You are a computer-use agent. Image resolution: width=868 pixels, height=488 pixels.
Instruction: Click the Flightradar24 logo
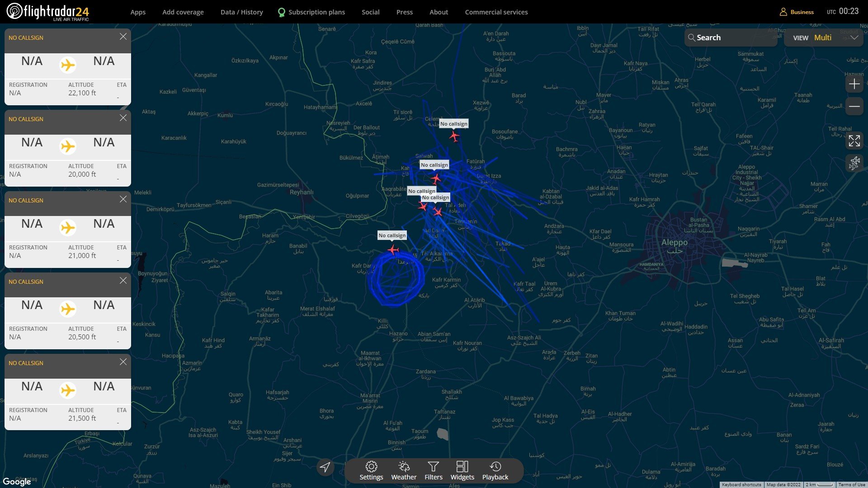pos(48,12)
